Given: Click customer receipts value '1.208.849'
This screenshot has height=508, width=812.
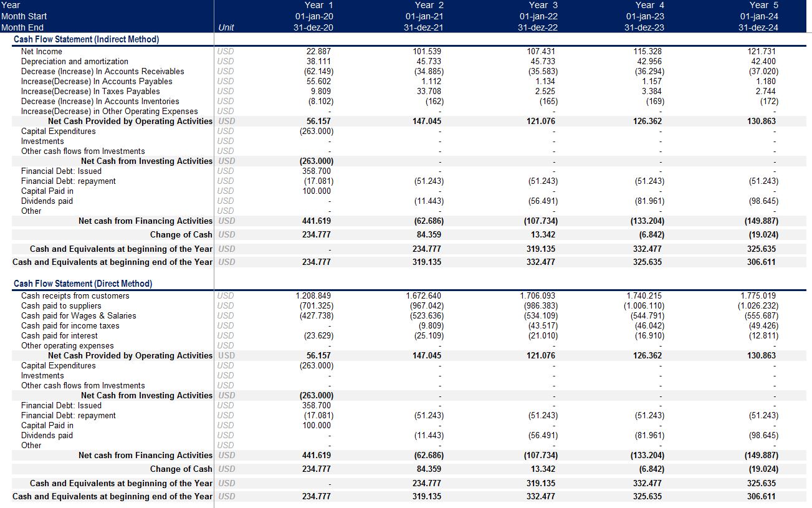Looking at the screenshot, I should [313, 295].
